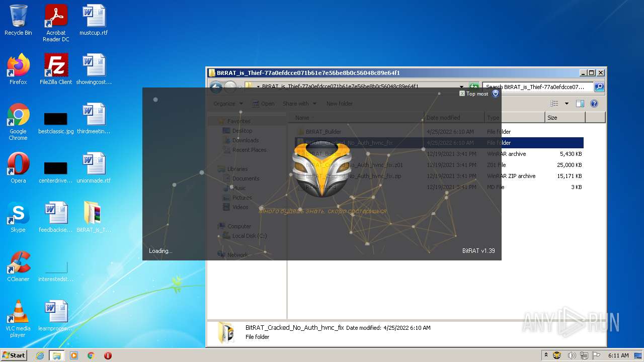Launch VLC media player from the desktop
Screen dimensions: 644x362
click(x=18, y=319)
